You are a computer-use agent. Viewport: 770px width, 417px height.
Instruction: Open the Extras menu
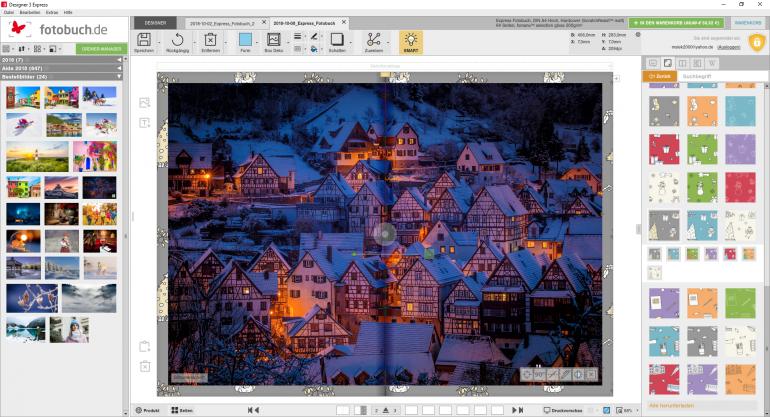[52, 12]
